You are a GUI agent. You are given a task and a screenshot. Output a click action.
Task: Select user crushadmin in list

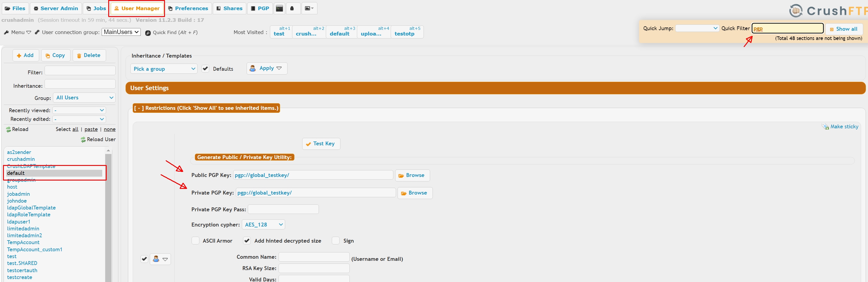pyautogui.click(x=21, y=159)
